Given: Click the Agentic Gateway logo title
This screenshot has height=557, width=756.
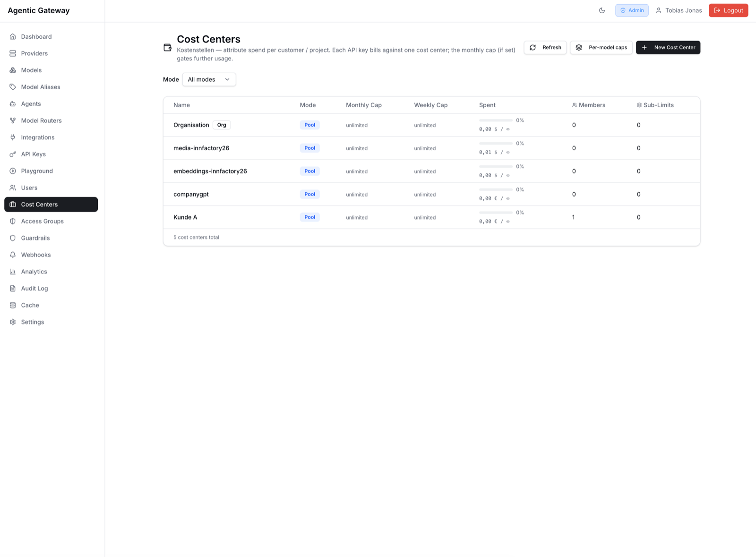Looking at the screenshot, I should pyautogui.click(x=39, y=10).
